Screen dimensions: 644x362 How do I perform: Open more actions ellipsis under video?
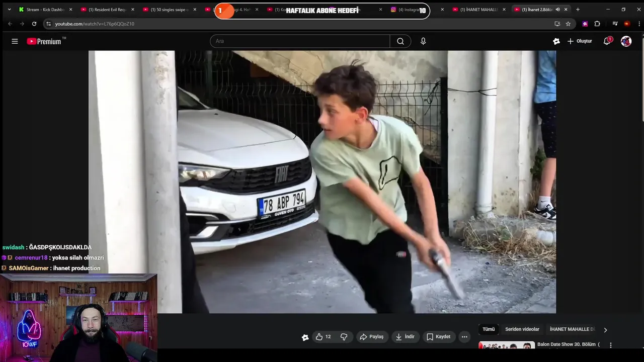pyautogui.click(x=464, y=337)
